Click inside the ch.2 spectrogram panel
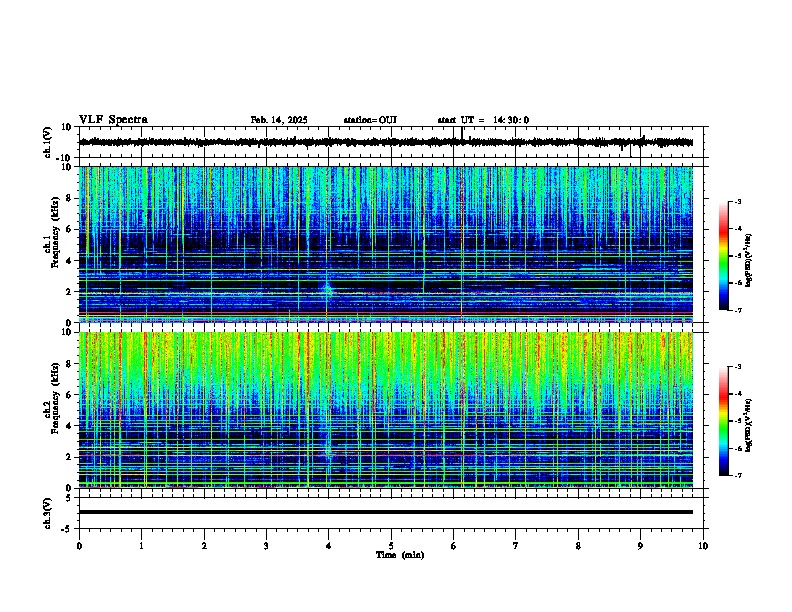Viewport: 792px width, 612px height. pos(386,410)
